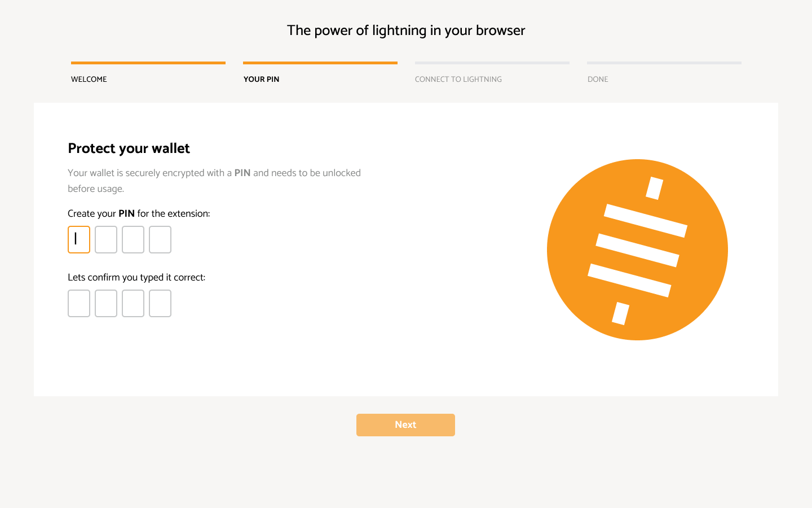Click the orange lightning logo
The width and height of the screenshot is (812, 508).
pos(637,249)
